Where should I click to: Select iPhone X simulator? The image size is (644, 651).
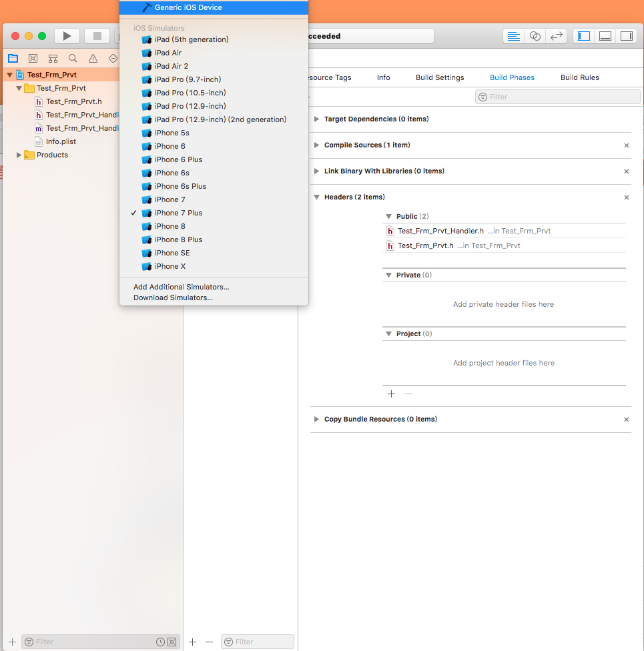pos(214,266)
